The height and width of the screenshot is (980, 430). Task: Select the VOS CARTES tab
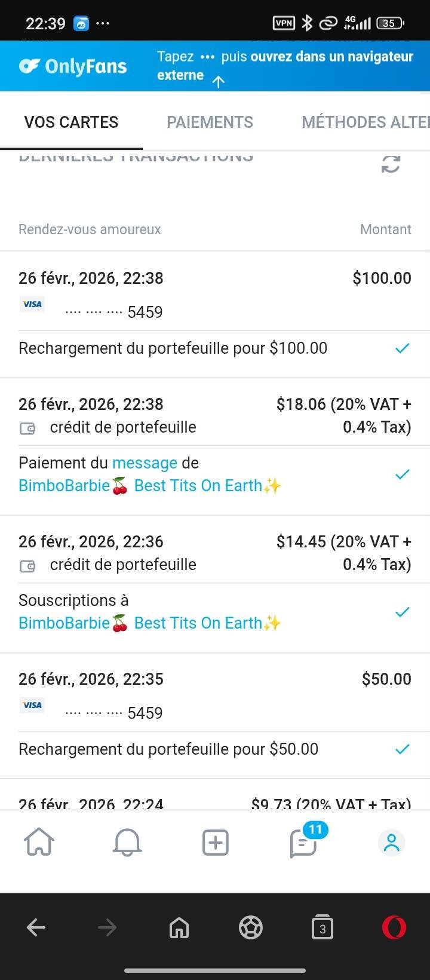[71, 122]
